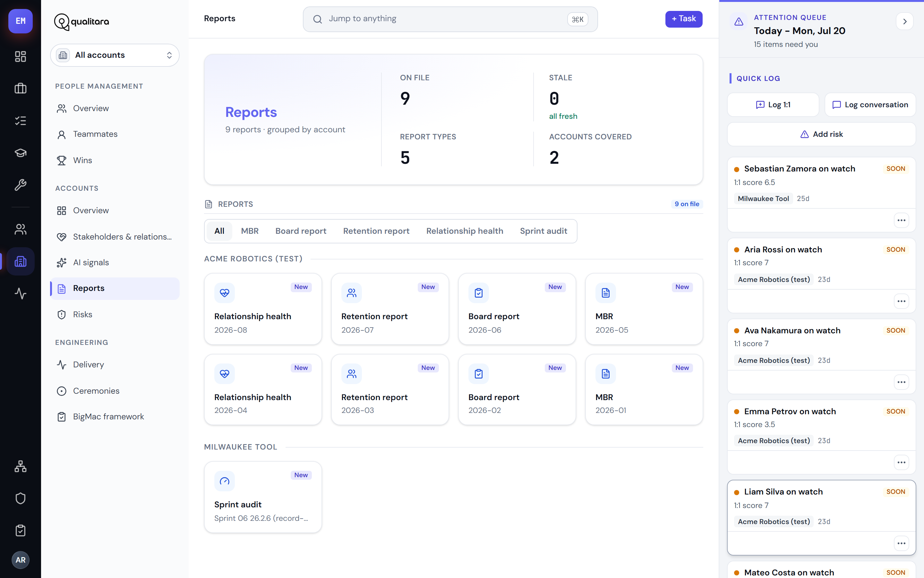Collapse the attention queue panel chevron
The image size is (924, 578).
click(x=904, y=22)
